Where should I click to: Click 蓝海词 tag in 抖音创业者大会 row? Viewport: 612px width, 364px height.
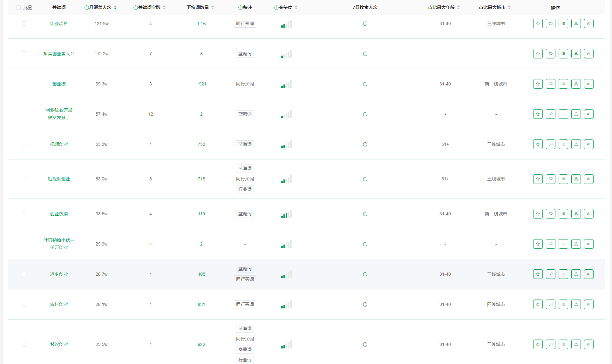click(245, 54)
